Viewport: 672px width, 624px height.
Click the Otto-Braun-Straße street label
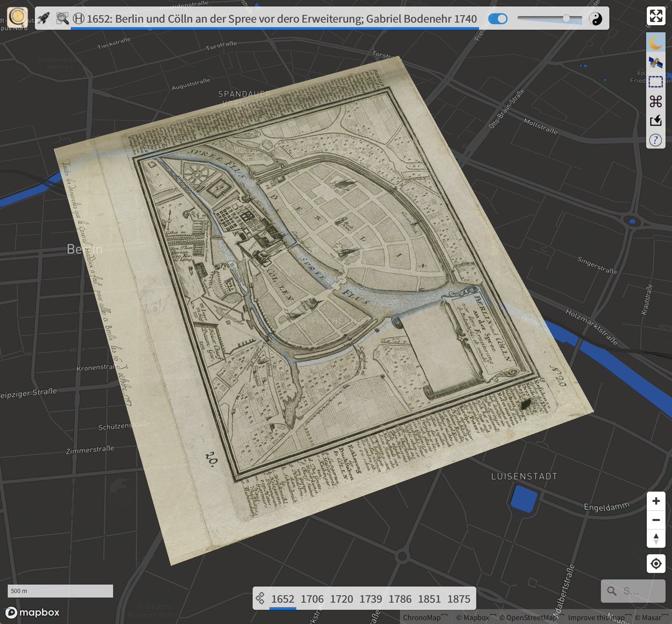pos(507,109)
